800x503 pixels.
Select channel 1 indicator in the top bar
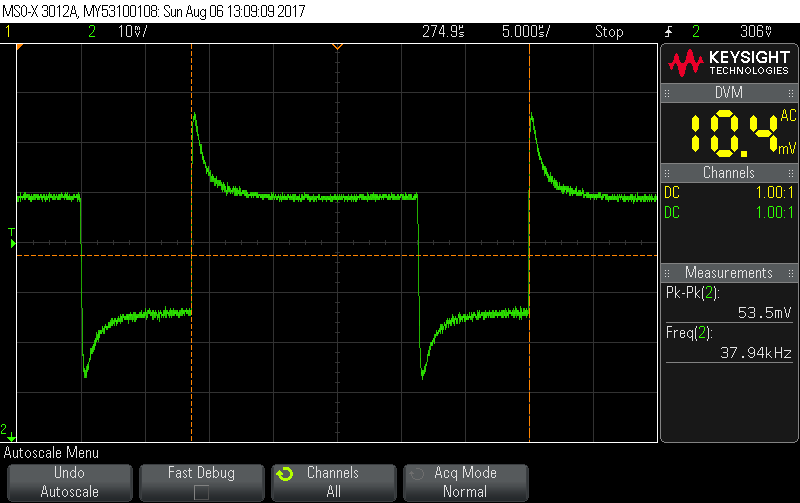pyautogui.click(x=9, y=32)
